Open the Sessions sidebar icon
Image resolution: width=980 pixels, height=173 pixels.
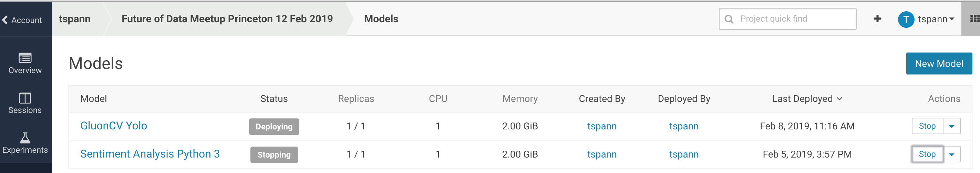click(x=25, y=98)
